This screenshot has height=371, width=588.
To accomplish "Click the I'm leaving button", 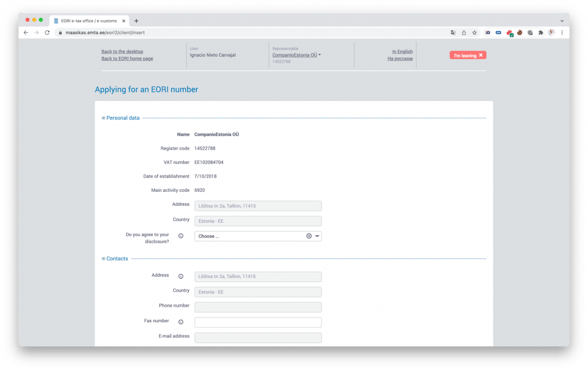I will (467, 55).
